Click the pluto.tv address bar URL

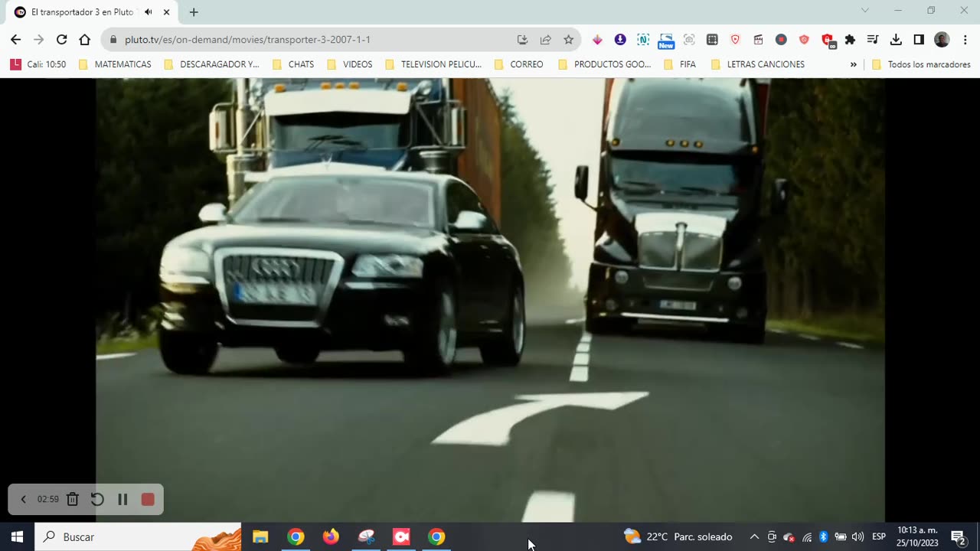[x=247, y=40]
